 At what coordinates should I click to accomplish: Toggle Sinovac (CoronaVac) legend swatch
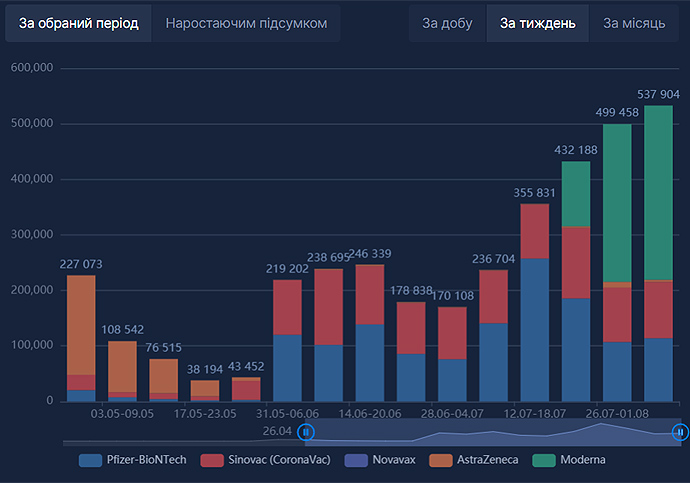click(212, 460)
